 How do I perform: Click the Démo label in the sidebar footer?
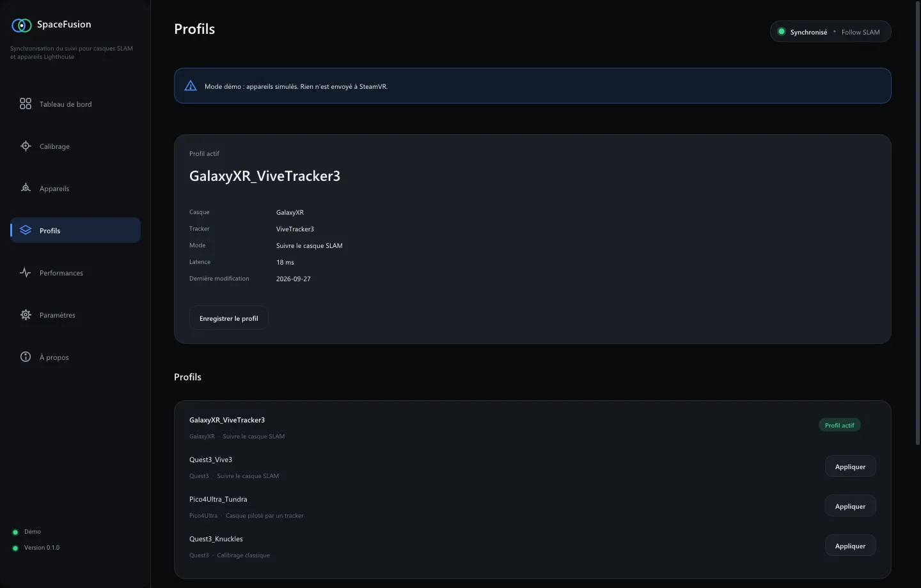point(33,532)
